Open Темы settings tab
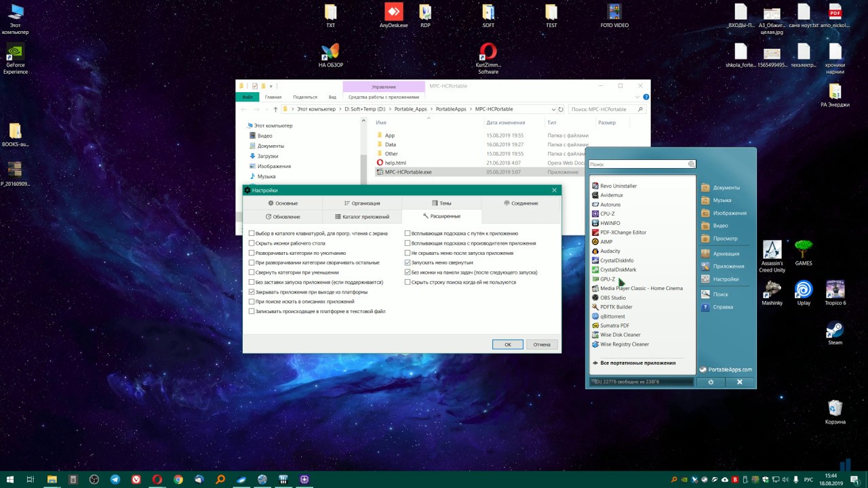The height and width of the screenshot is (488, 868). pyautogui.click(x=441, y=203)
